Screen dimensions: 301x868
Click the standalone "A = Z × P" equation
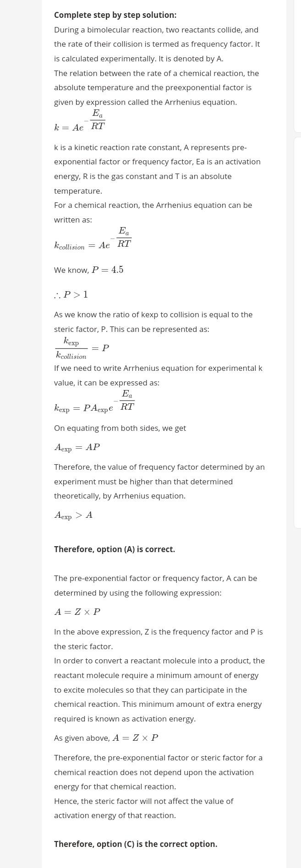[77, 612]
